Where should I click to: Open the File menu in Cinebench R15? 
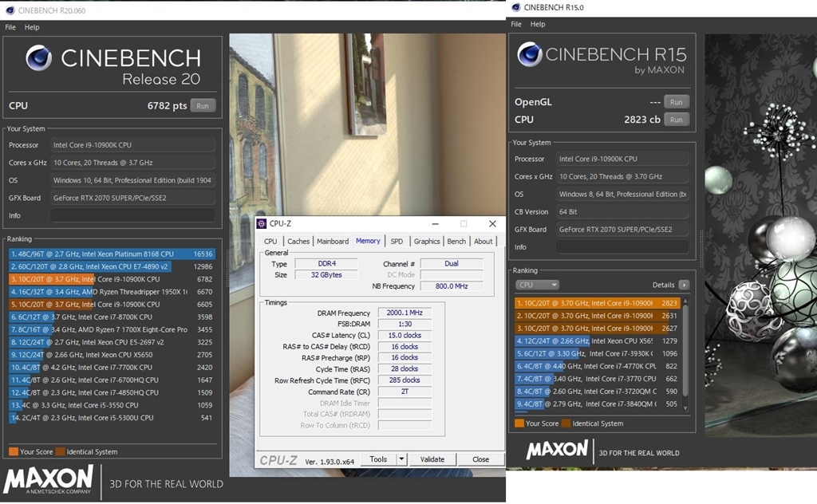point(516,24)
